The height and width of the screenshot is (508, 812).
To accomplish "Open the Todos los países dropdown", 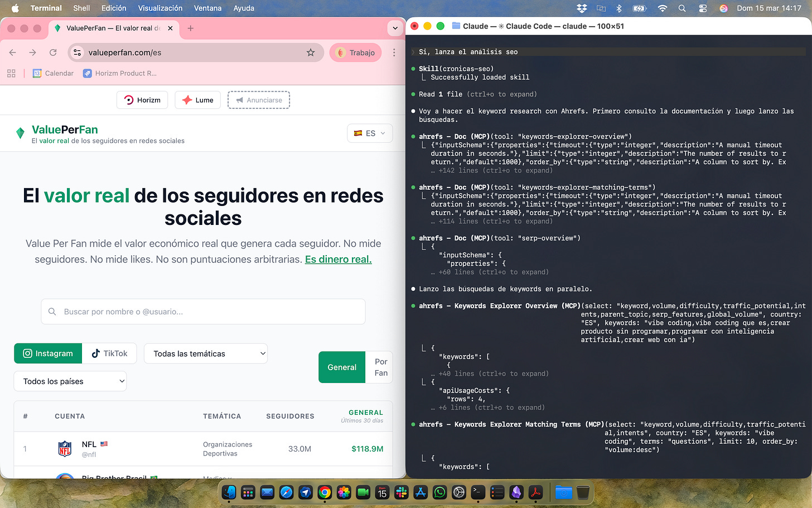I will [70, 381].
